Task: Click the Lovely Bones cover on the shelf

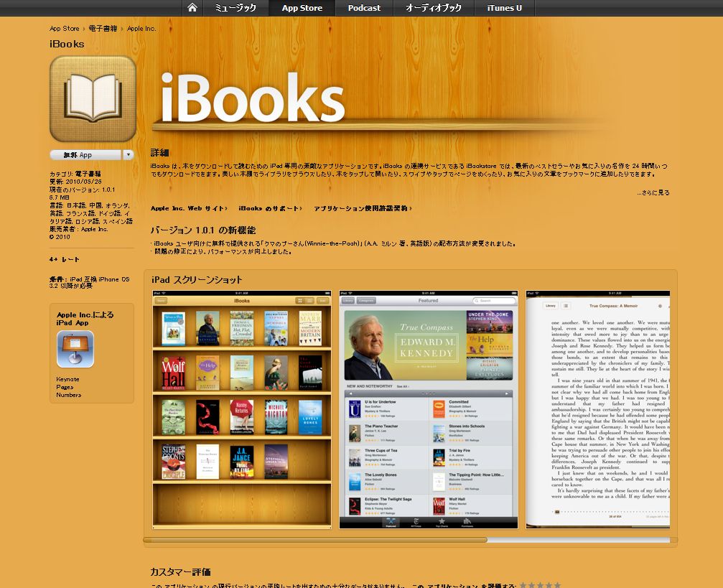Action: pyautogui.click(x=310, y=417)
